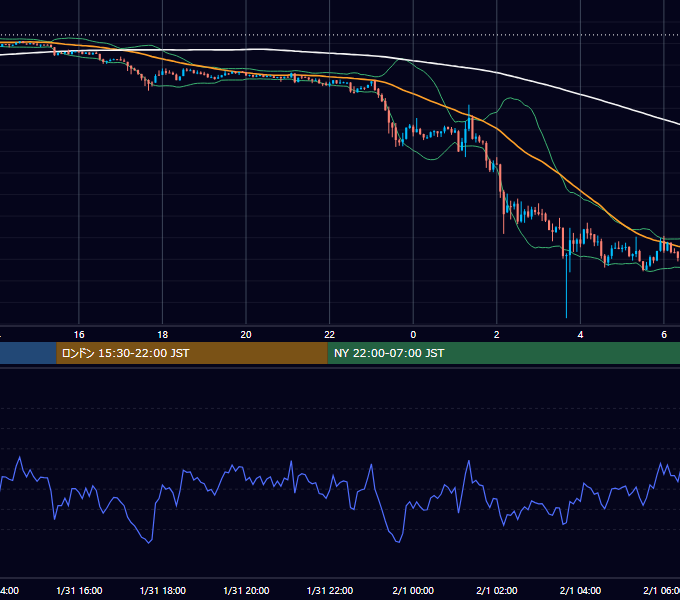680x600 pixels.
Task: Click the 1/31 20:00 date label
Action: [x=246, y=591]
